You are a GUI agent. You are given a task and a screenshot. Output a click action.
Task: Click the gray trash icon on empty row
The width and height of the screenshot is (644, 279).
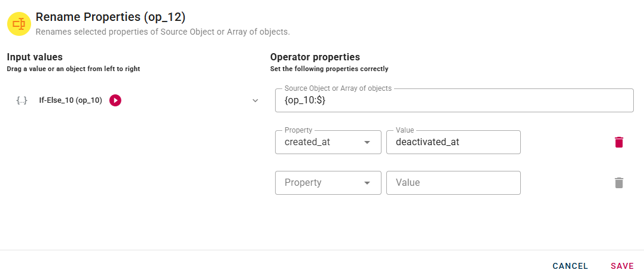[619, 183]
